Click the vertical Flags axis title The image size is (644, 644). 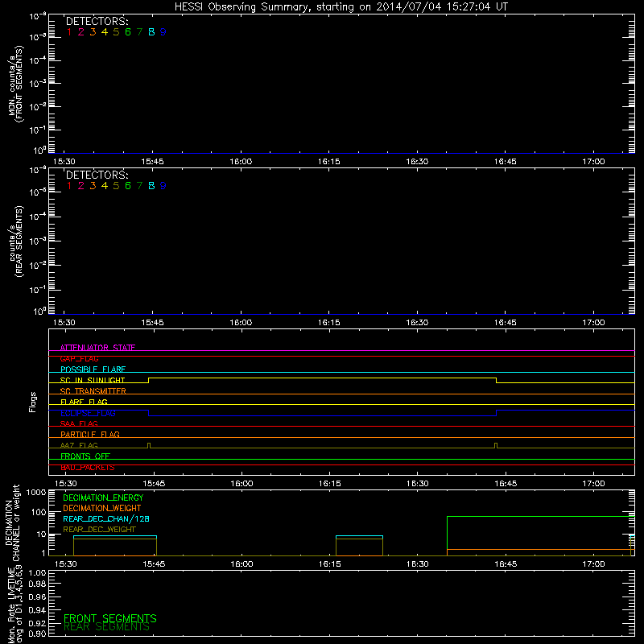[33, 402]
